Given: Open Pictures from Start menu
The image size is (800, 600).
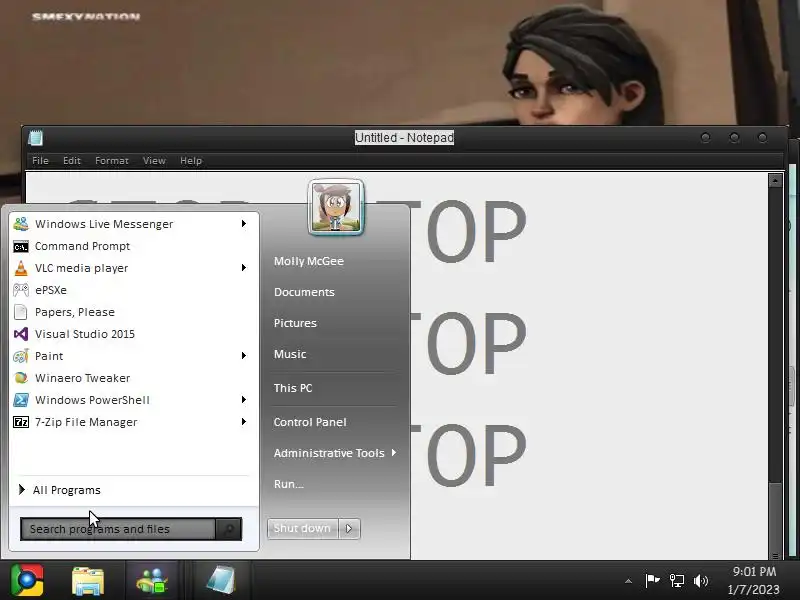Looking at the screenshot, I should point(295,323).
